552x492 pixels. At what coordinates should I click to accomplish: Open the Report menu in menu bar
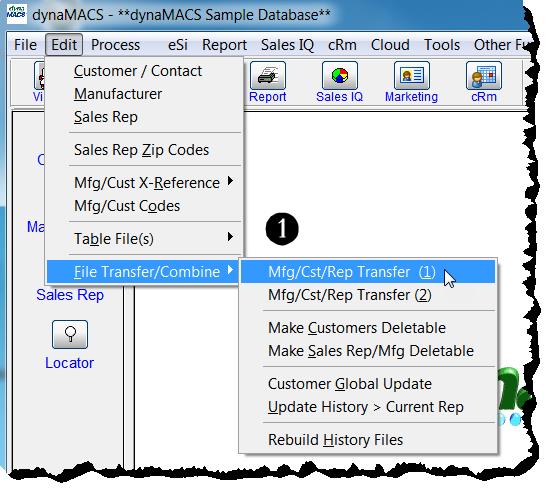[225, 45]
